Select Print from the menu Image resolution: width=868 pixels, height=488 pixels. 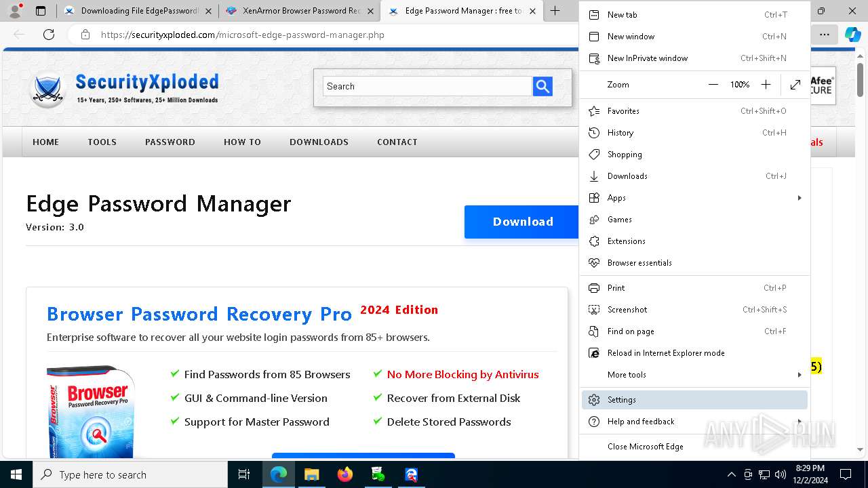coord(694,288)
